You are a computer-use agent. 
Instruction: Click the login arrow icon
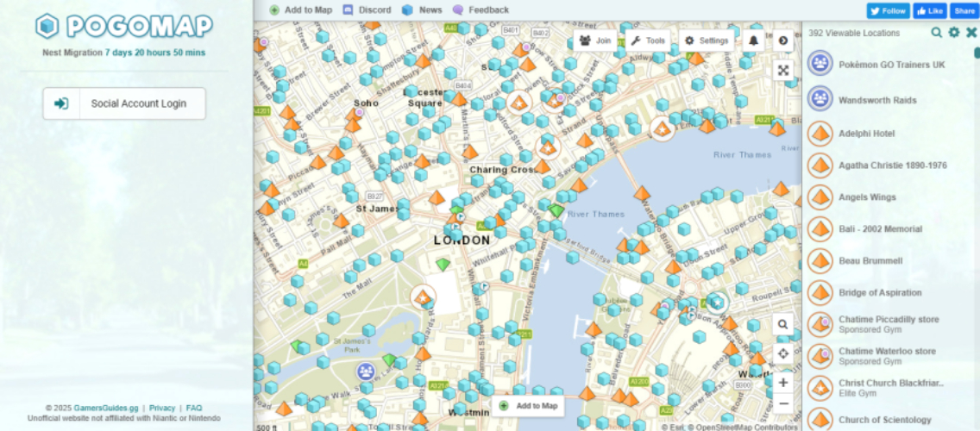(x=61, y=103)
